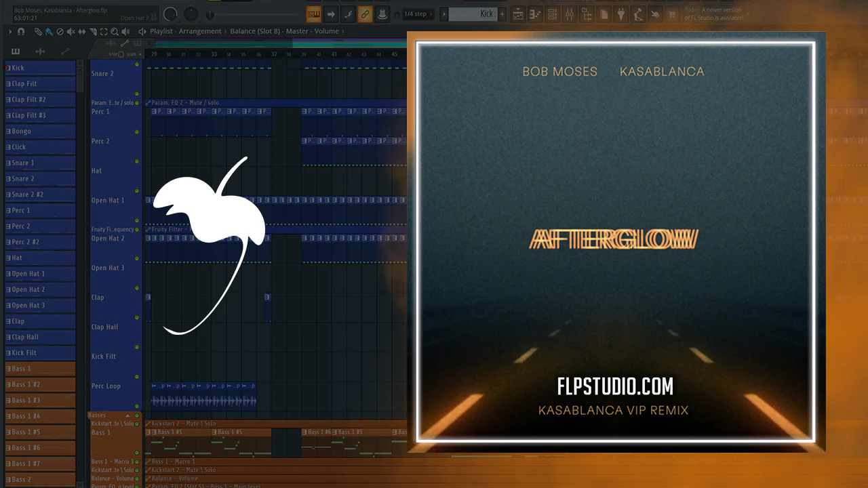Open the Playlist view icon
Screen dimensions: 868x488
[518, 14]
